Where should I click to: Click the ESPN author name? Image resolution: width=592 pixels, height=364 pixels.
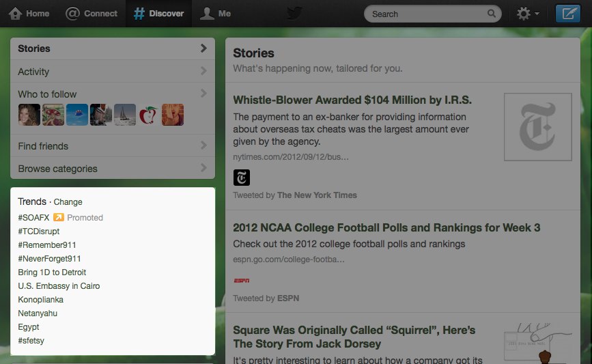(288, 298)
